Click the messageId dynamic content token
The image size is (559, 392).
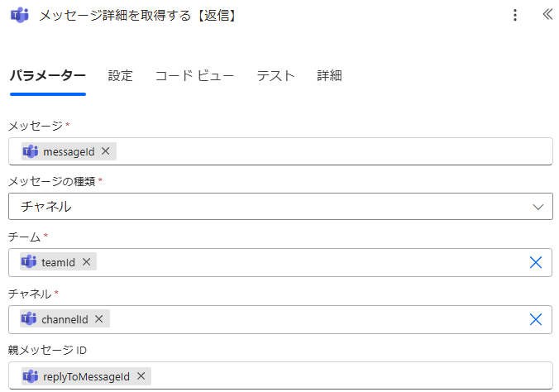69,151
